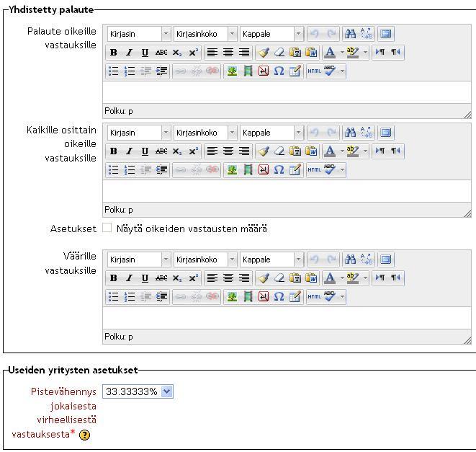Click editor resize handle of Väärille vastauksille editor

tap(467, 340)
